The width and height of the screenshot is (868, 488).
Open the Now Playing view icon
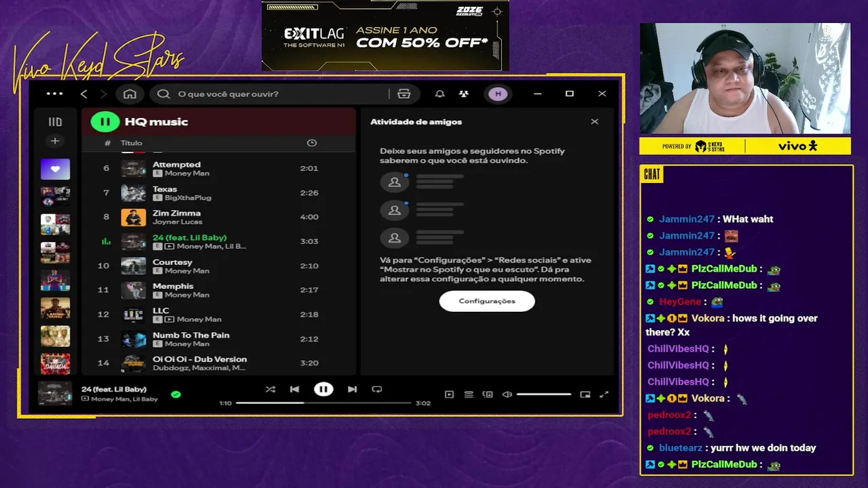pyautogui.click(x=449, y=394)
